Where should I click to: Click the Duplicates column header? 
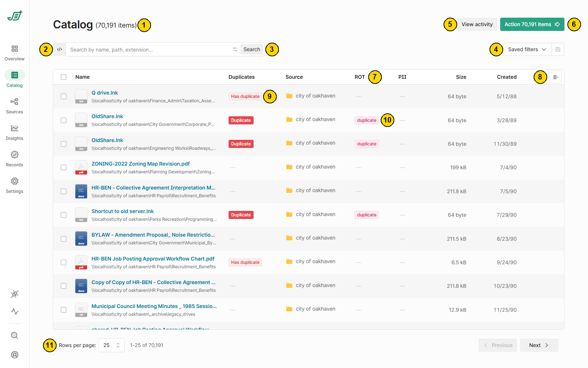pyautogui.click(x=241, y=77)
